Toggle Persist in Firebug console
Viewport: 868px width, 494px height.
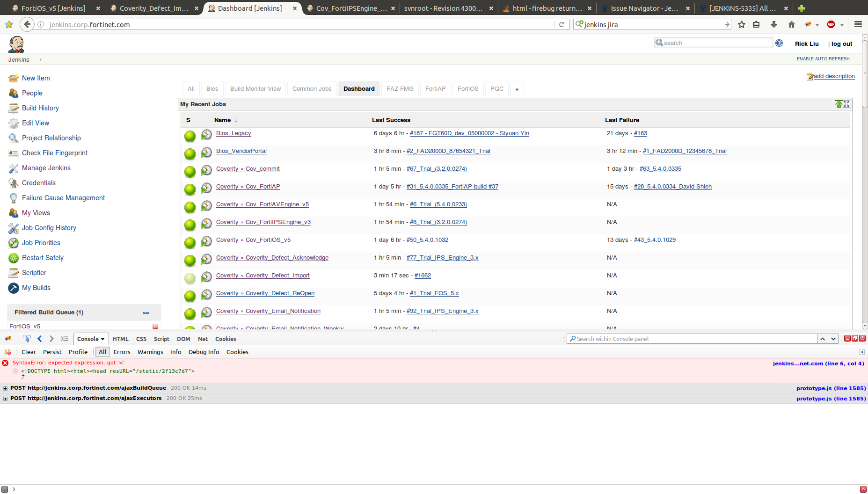[x=52, y=352]
